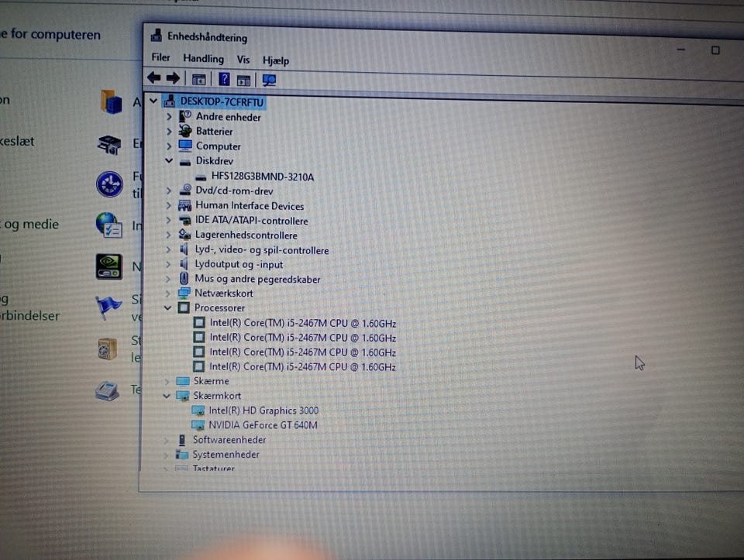Click the Diskdrev drive icon

pos(185,162)
